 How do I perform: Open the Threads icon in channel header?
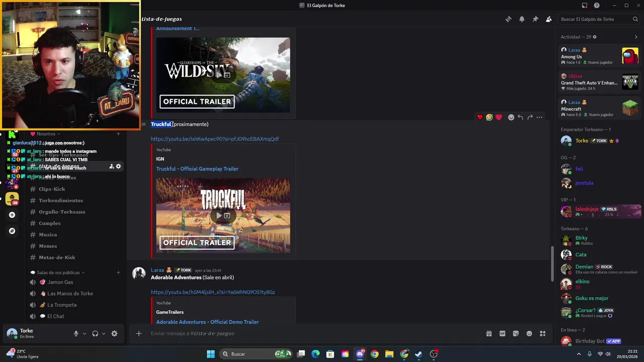tap(508, 19)
